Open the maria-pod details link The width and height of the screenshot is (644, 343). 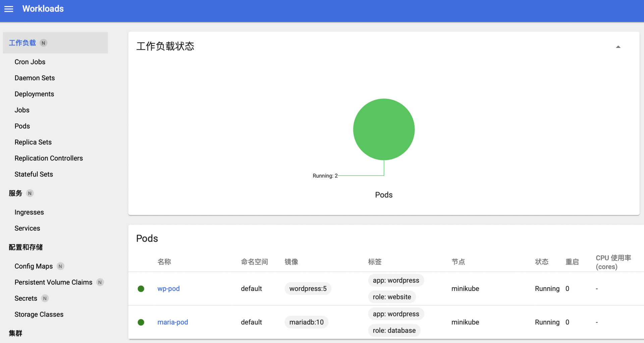172,322
